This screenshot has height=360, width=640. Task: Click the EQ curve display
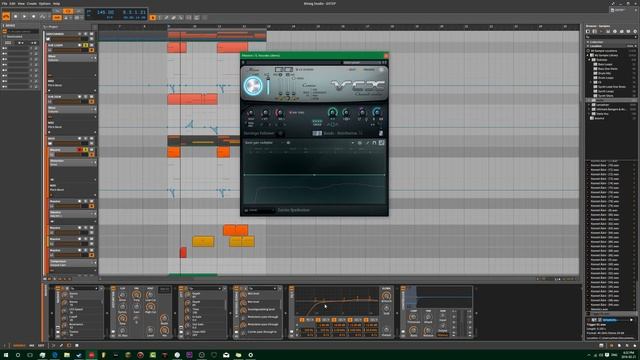337,301
